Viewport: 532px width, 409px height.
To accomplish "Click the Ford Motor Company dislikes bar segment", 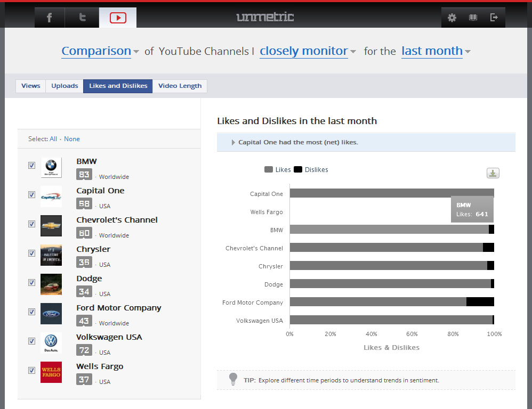I will pos(480,301).
